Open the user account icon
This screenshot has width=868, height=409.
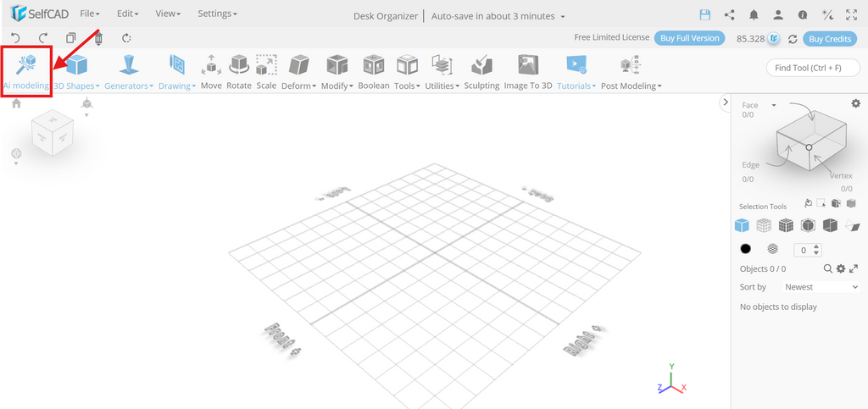pos(778,15)
